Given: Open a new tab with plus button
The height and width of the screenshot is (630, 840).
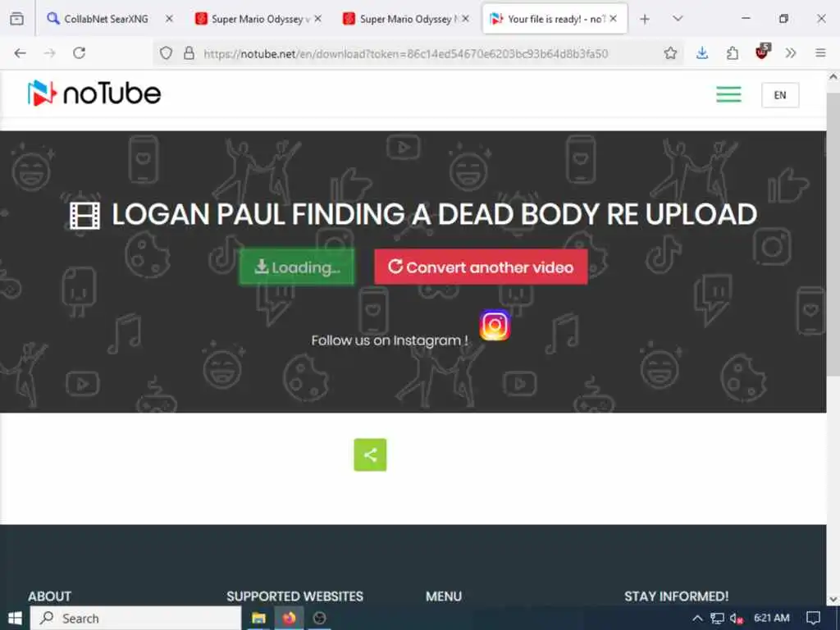Looking at the screenshot, I should [x=645, y=19].
